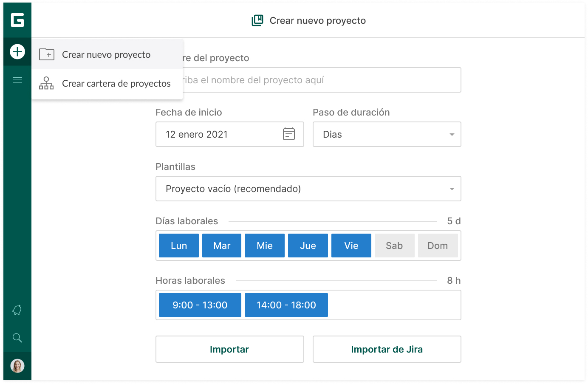Click the project book icon in the header
Screen dimensions: 588x384
(x=257, y=20)
